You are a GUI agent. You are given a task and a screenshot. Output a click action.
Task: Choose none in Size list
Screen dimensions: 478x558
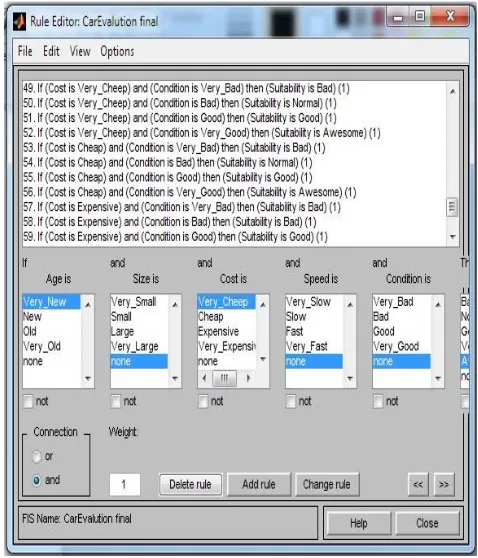click(139, 362)
